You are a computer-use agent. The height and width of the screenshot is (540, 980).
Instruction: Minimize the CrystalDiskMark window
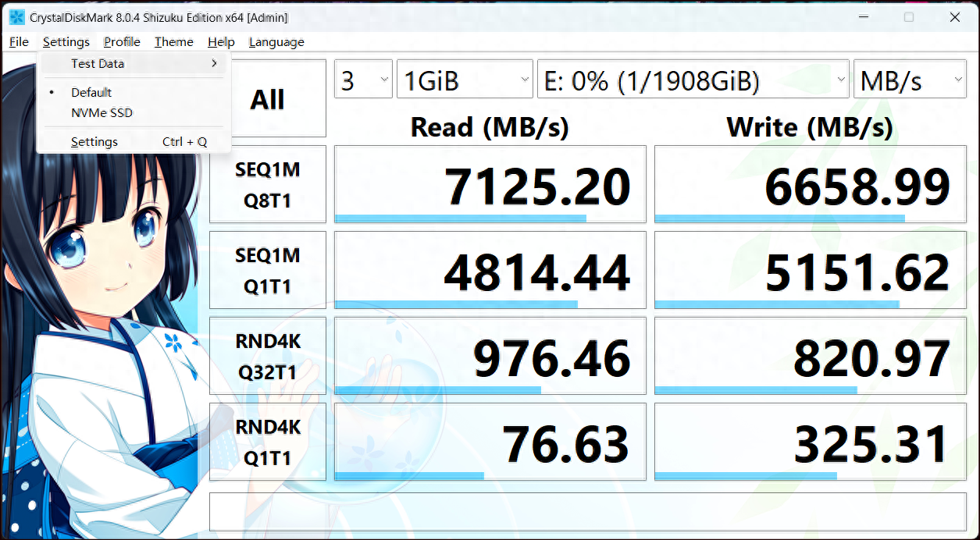point(864,17)
